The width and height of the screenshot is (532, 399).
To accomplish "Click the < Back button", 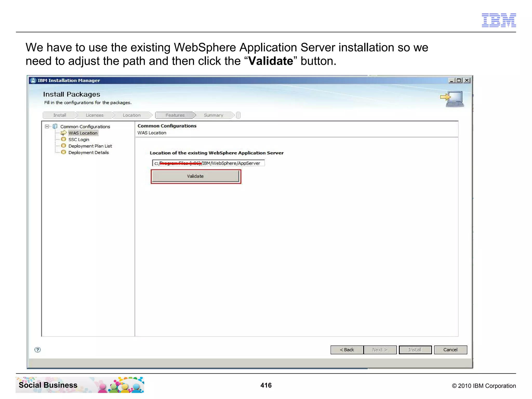I will 347,350.
